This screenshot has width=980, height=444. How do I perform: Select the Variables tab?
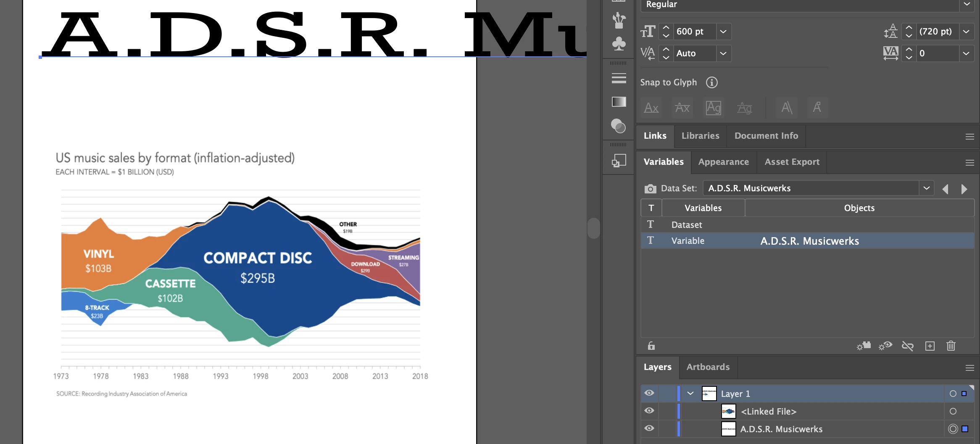(x=664, y=162)
